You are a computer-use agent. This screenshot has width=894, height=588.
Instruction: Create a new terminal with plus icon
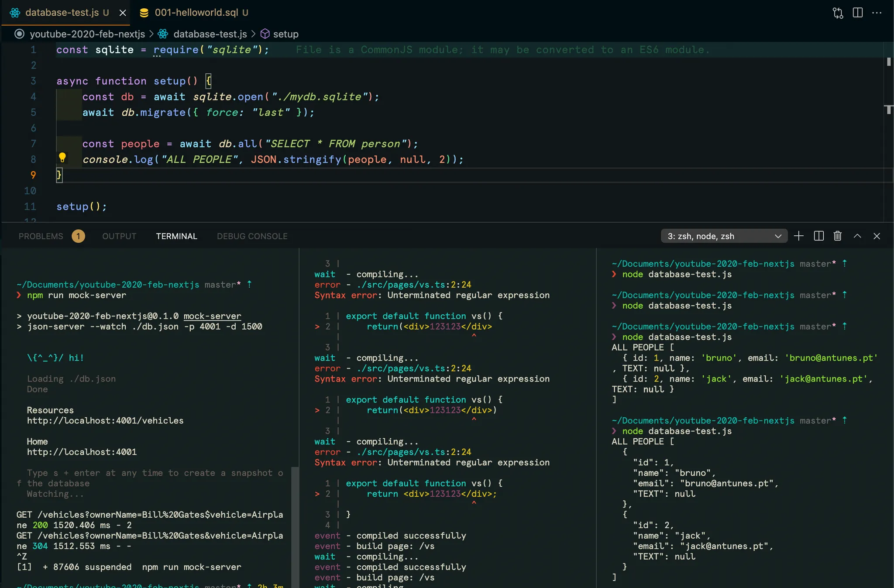click(x=798, y=236)
